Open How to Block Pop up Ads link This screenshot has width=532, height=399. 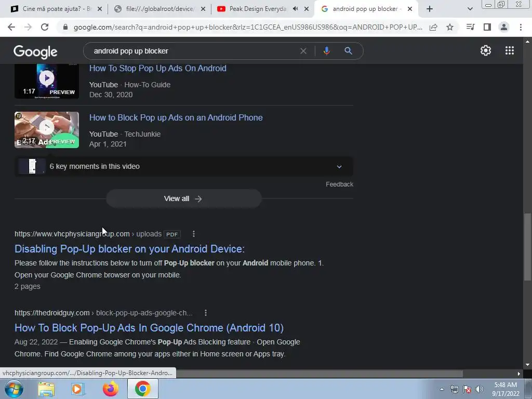tap(176, 117)
